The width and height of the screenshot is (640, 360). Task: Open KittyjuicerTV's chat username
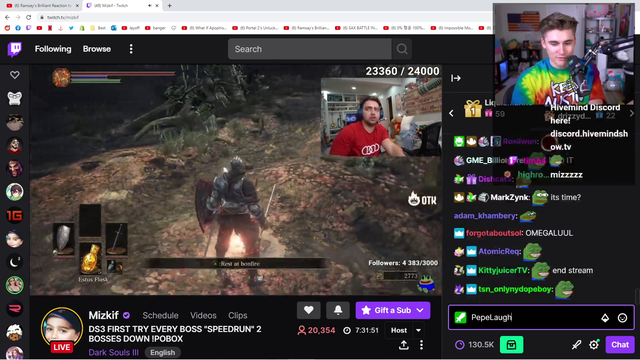(x=503, y=270)
